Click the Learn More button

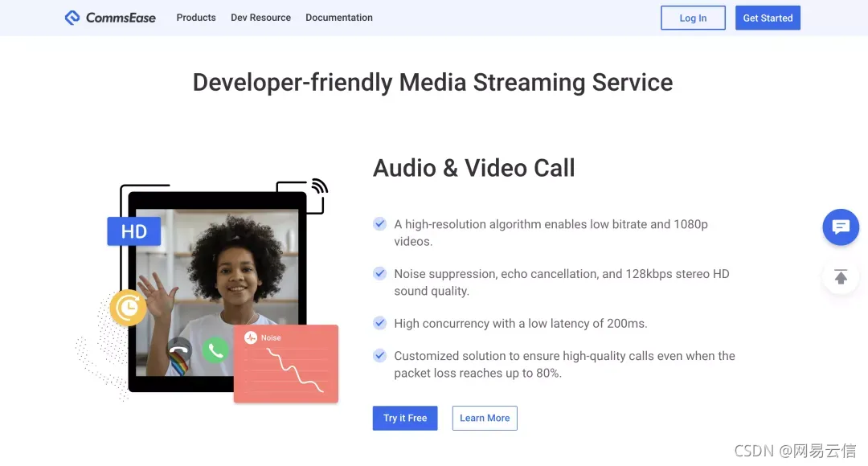(485, 418)
